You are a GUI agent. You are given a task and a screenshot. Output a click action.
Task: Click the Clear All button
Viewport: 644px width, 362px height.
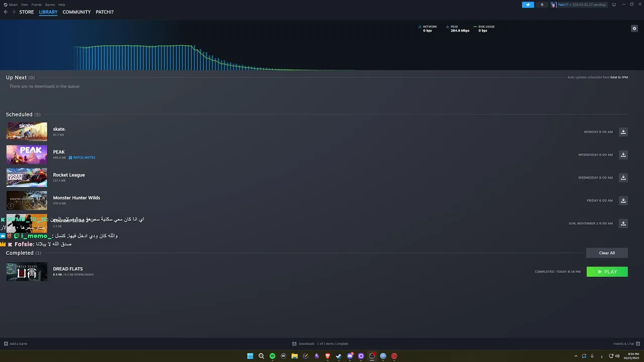607,253
